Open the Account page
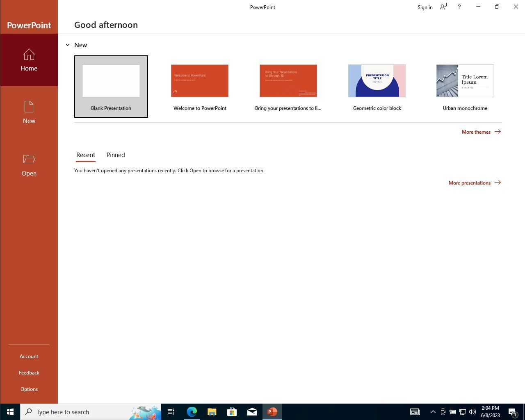 (29, 356)
